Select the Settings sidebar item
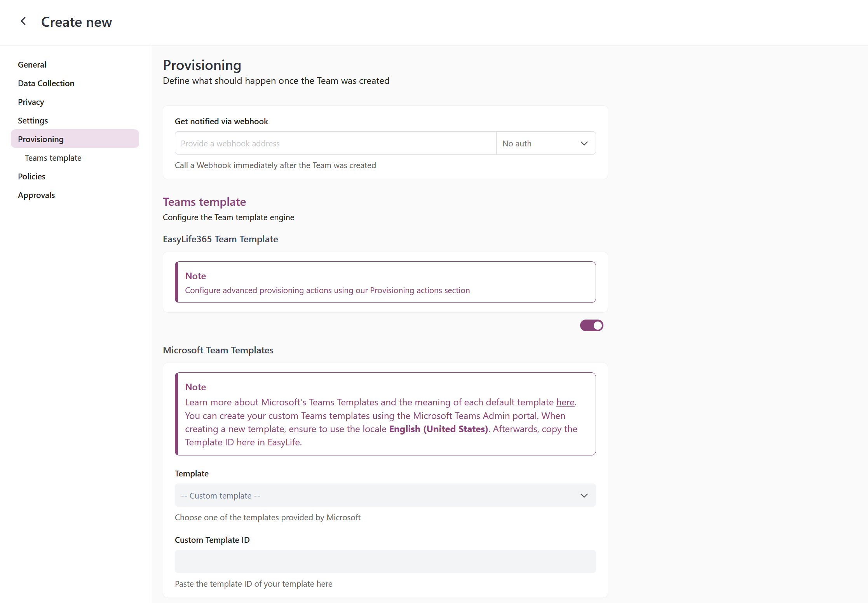The height and width of the screenshot is (603, 868). [x=33, y=120]
